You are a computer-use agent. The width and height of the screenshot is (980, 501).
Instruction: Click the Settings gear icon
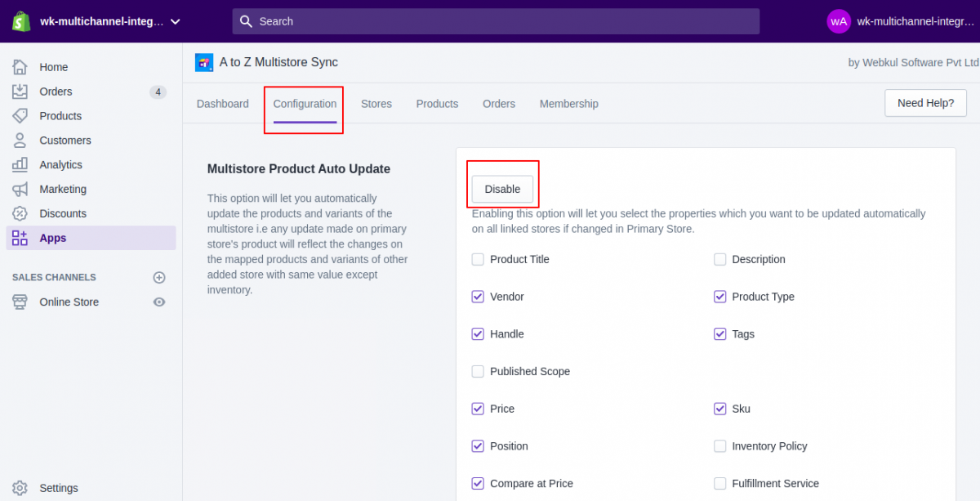coord(20,488)
